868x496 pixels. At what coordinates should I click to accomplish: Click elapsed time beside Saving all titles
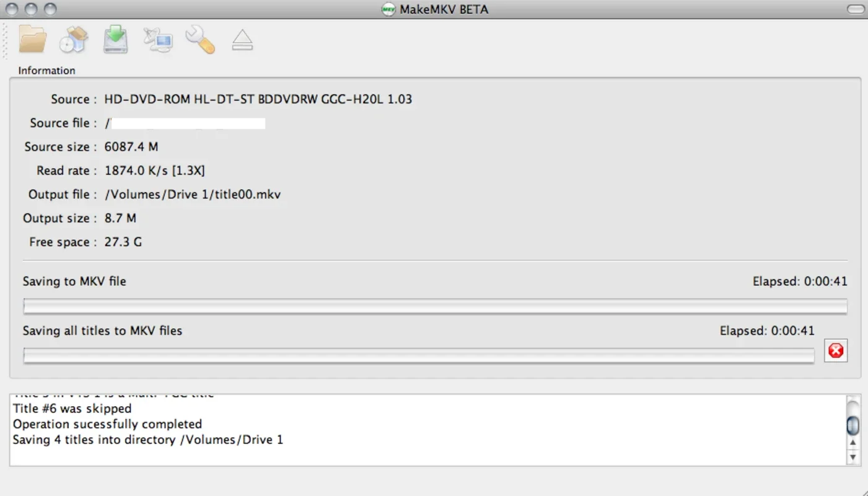[x=767, y=331]
